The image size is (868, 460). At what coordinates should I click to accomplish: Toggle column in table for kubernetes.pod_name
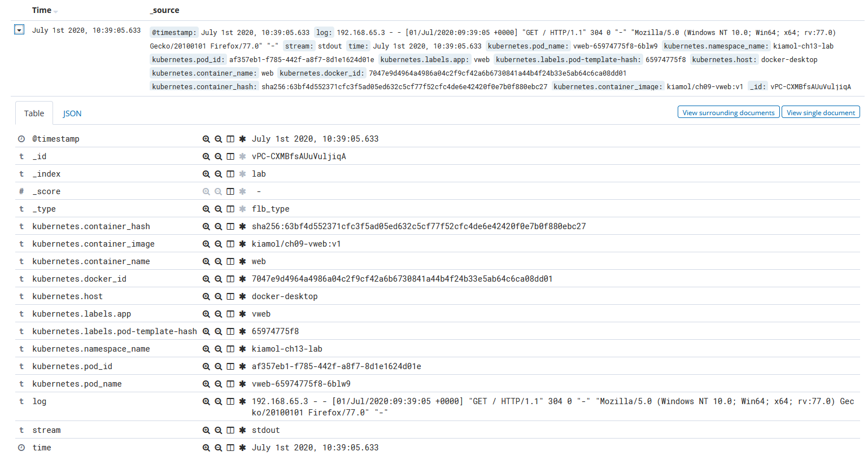coord(230,384)
